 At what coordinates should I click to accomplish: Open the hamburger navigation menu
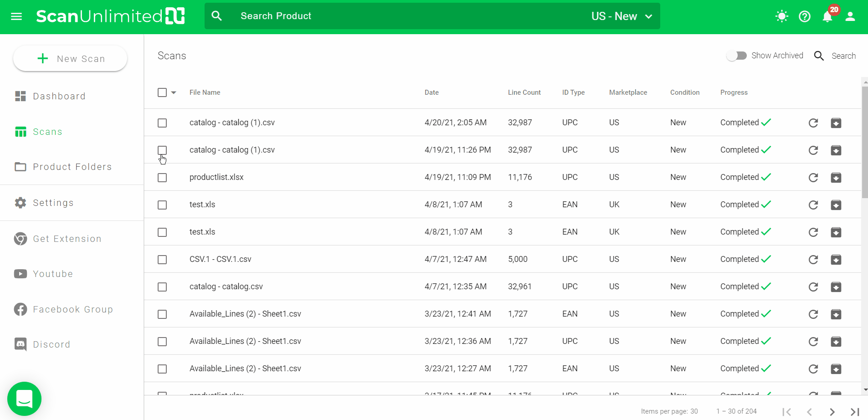coord(16,16)
